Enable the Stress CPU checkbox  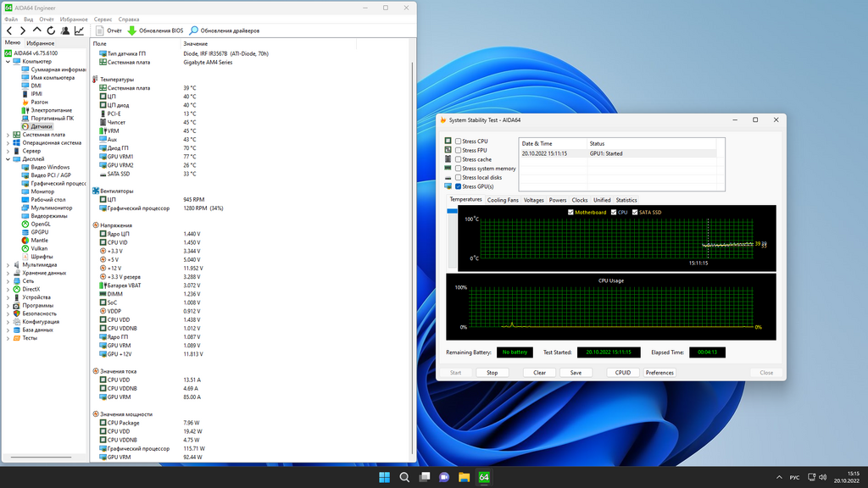[x=458, y=141]
